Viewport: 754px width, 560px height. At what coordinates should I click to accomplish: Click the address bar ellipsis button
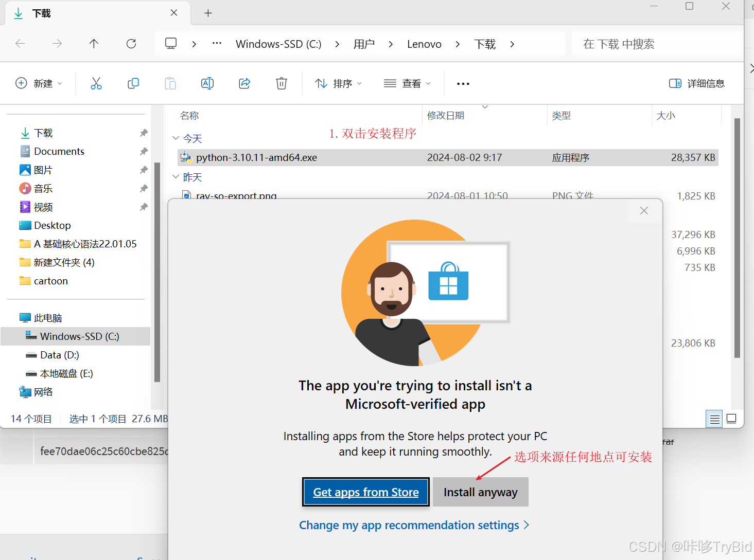pyautogui.click(x=217, y=43)
